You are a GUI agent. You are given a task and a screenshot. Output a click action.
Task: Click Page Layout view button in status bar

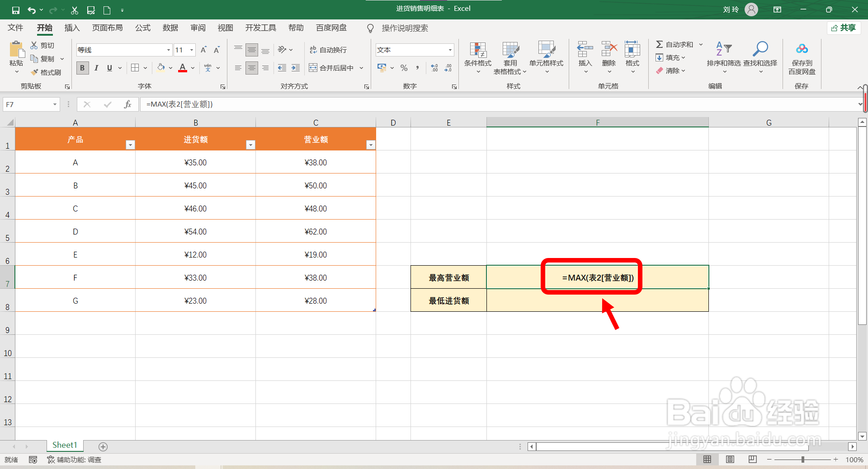730,460
